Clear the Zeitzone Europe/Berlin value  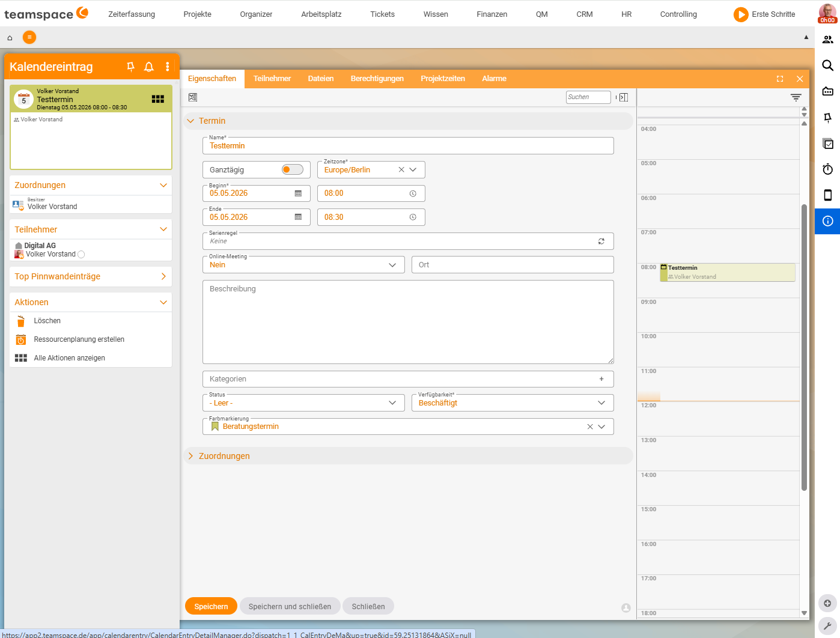[401, 170]
